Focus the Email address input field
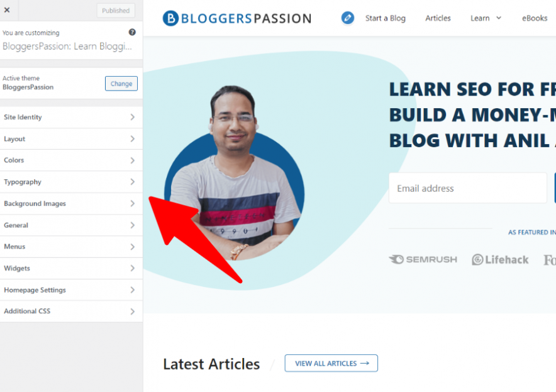Screen dimensions: 556x392 [x=468, y=188]
